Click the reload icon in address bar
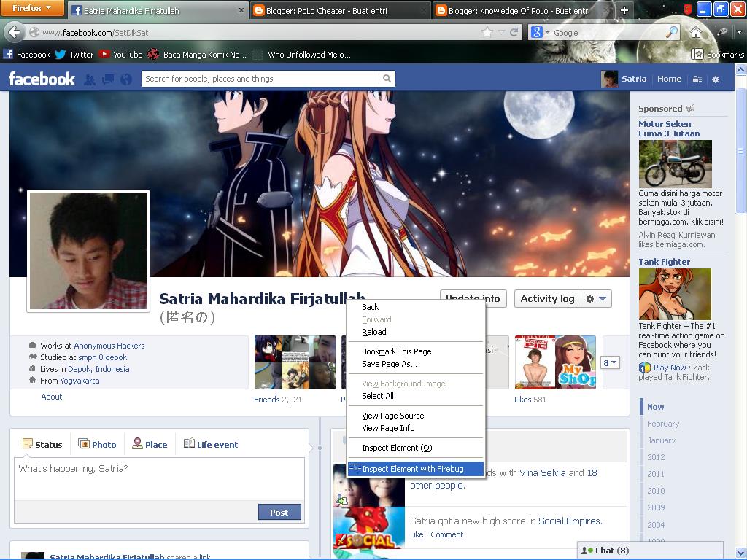Image resolution: width=747 pixels, height=560 pixels. click(x=514, y=32)
